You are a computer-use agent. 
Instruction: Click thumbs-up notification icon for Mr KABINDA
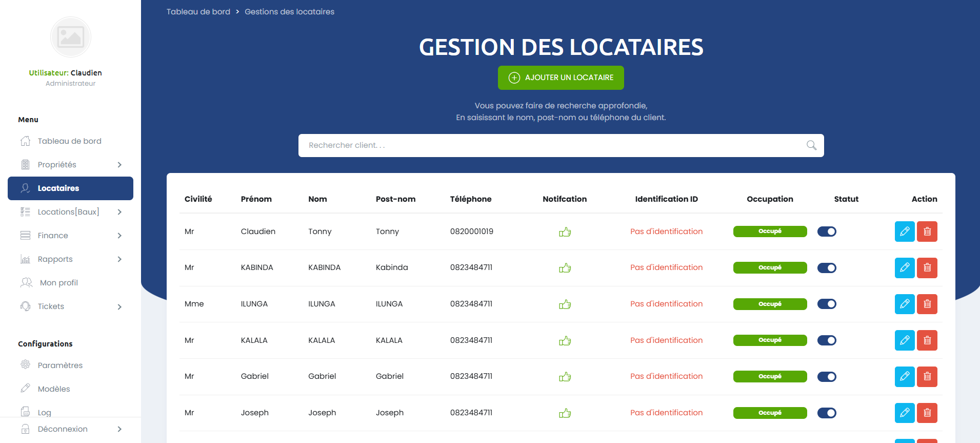[565, 268]
